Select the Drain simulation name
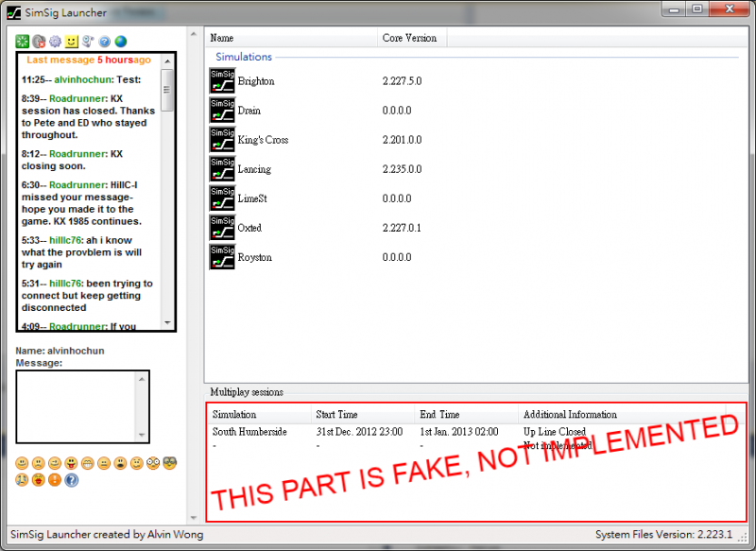The height and width of the screenshot is (551, 756). [x=249, y=111]
